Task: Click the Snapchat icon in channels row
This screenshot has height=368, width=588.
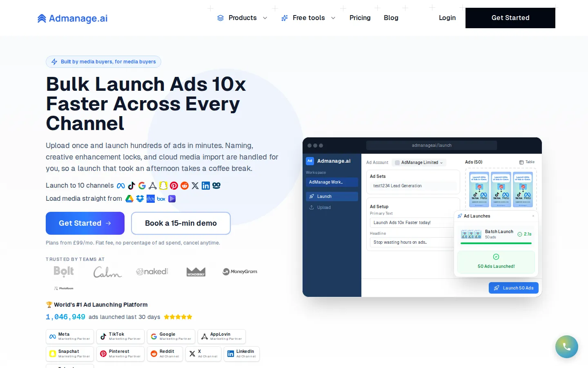Action: point(163,186)
